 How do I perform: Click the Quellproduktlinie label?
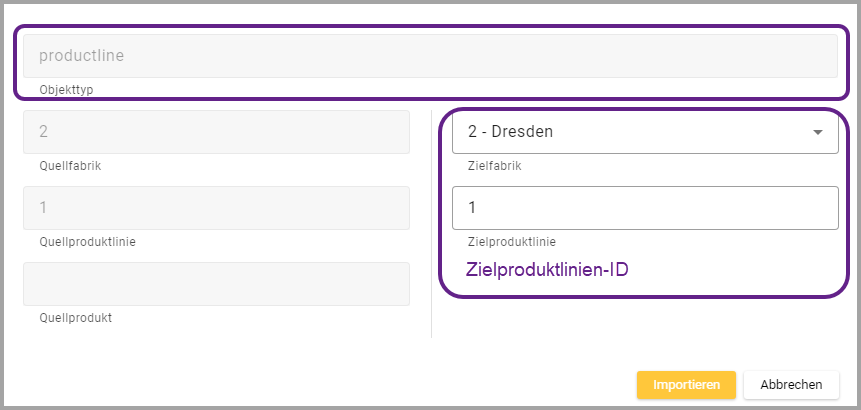tap(87, 242)
